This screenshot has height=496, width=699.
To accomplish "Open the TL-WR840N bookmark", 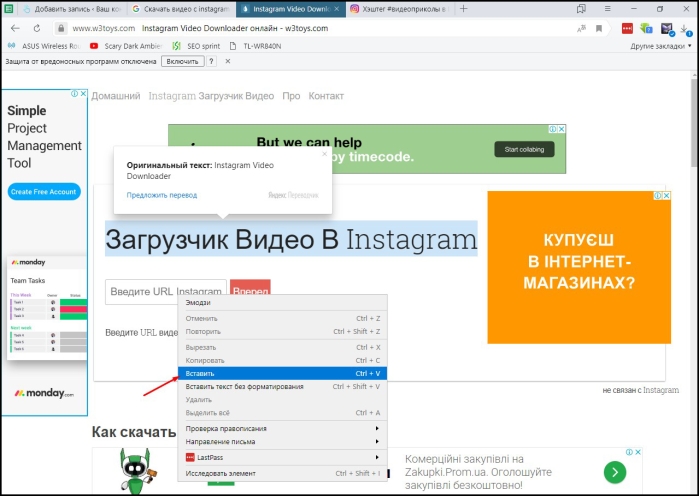I will point(255,46).
